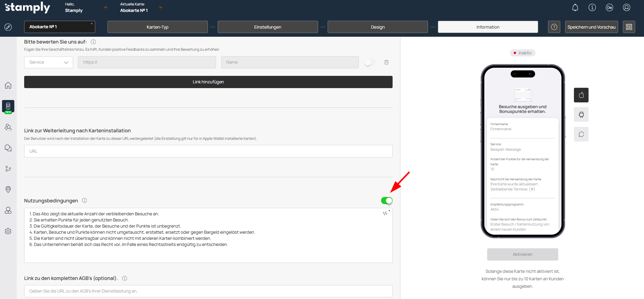
Task: Click the notification bell icon
Action: point(575,7)
